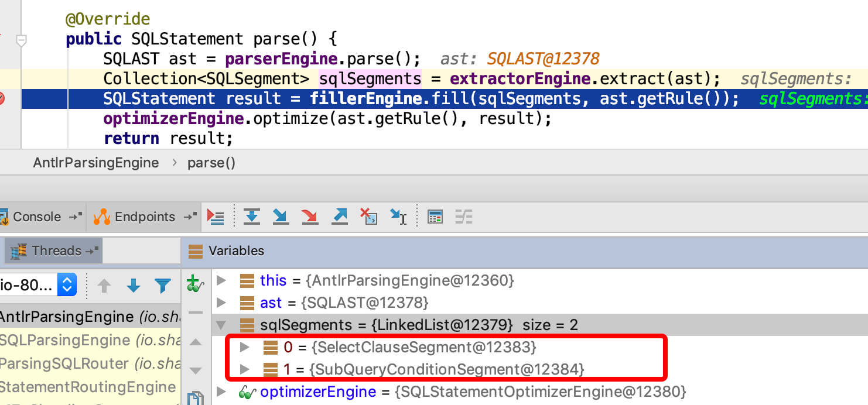Image resolution: width=868 pixels, height=405 pixels.
Task: Collapse parse() method fold marker
Action: 22,40
